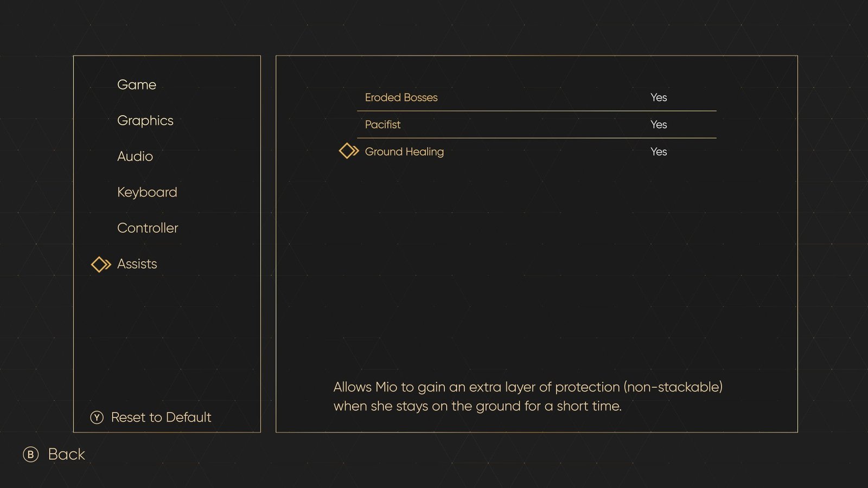The width and height of the screenshot is (868, 488).
Task: Select the Eroded Bosses option label
Action: 401,98
